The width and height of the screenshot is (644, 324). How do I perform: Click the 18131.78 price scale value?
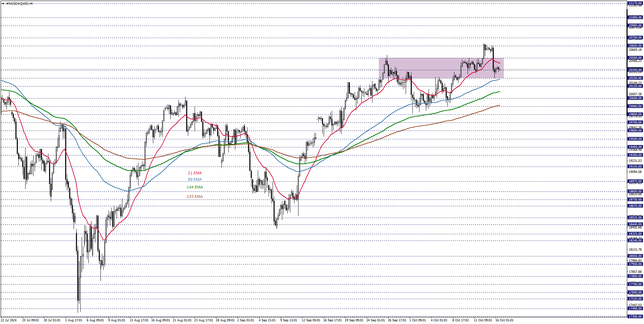click(x=635, y=250)
